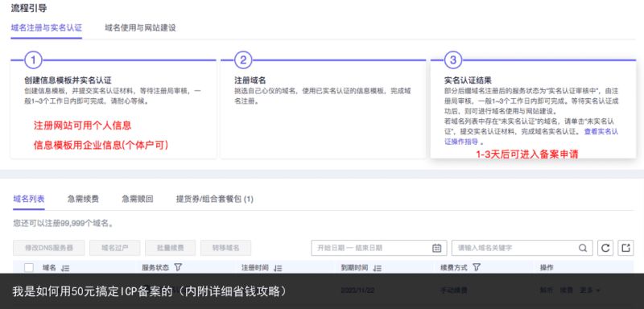644x309 pixels.
Task: Select step 3 实名认证结果 card
Action: 533,109
